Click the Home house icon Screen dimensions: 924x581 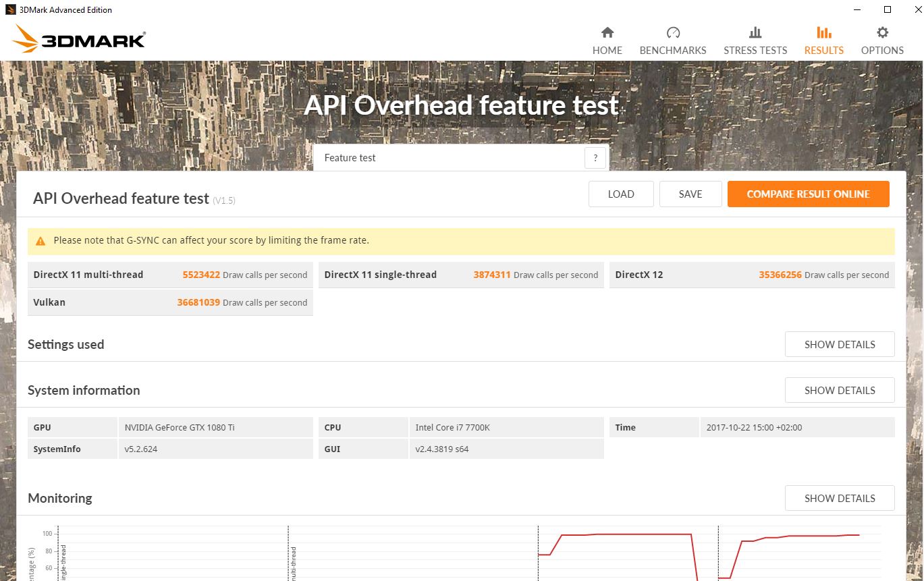point(607,32)
